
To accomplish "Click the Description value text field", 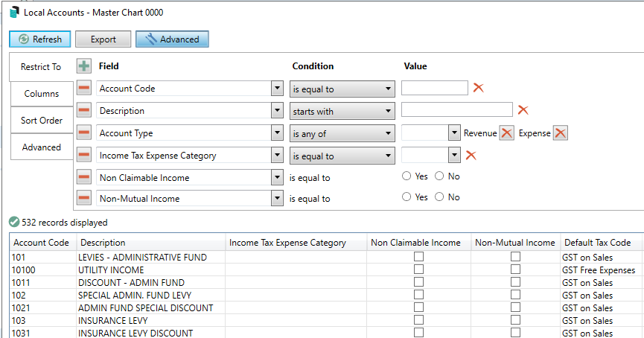I will [x=456, y=110].
